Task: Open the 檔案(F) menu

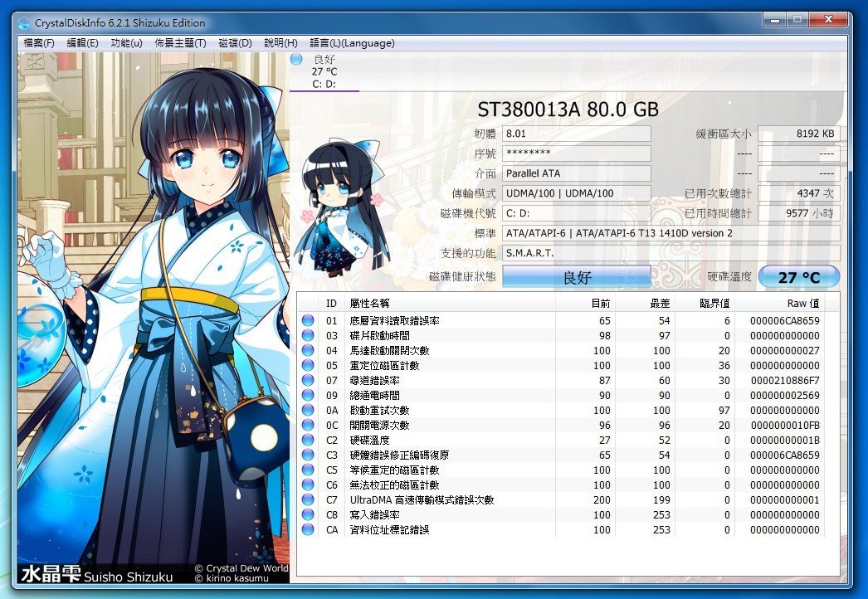Action: click(x=39, y=43)
